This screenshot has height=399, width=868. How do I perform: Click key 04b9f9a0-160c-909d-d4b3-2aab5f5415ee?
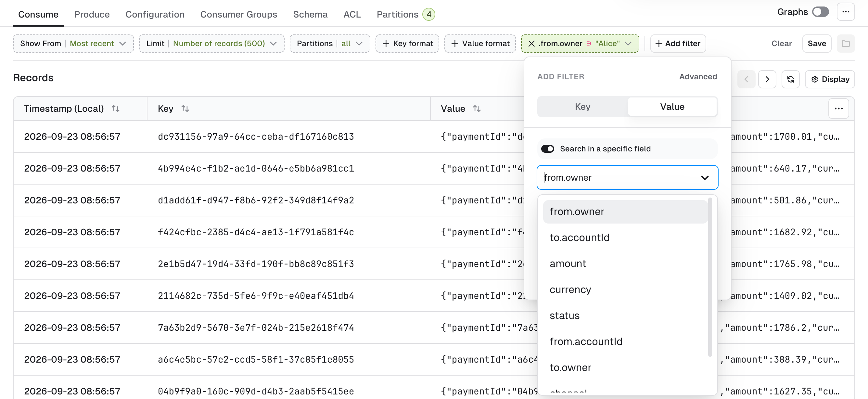[x=256, y=391]
